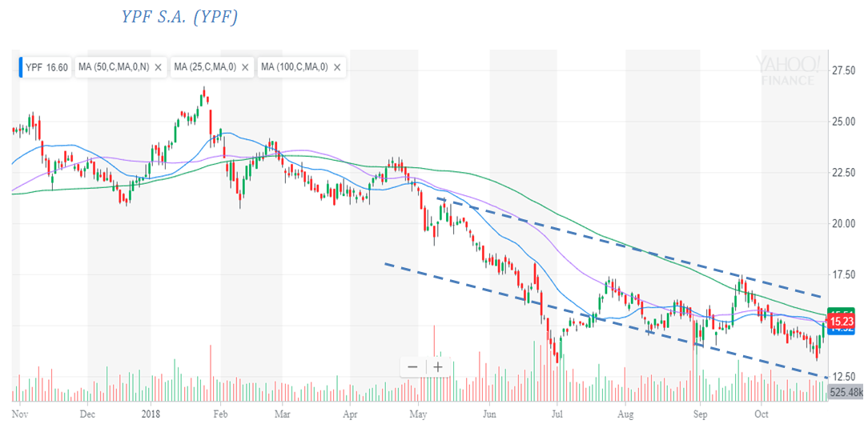Image resolution: width=868 pixels, height=428 pixels.
Task: Click the Feb date axis label
Action: click(x=221, y=413)
